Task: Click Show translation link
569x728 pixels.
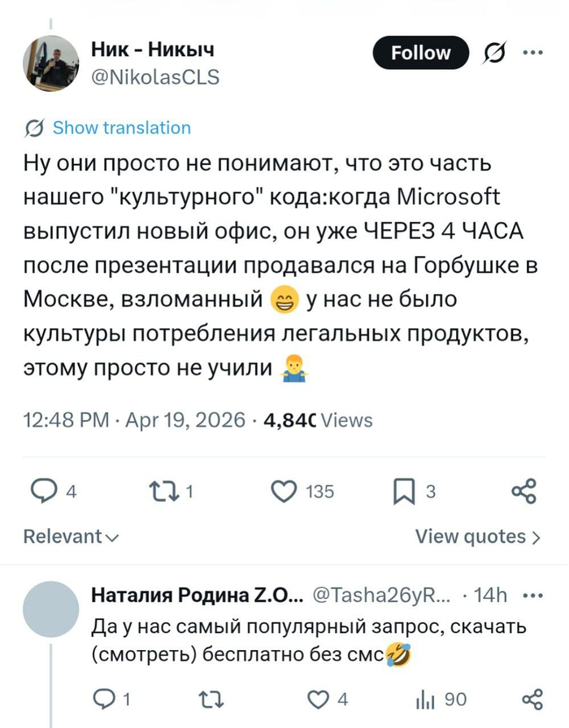Action: coord(121,128)
